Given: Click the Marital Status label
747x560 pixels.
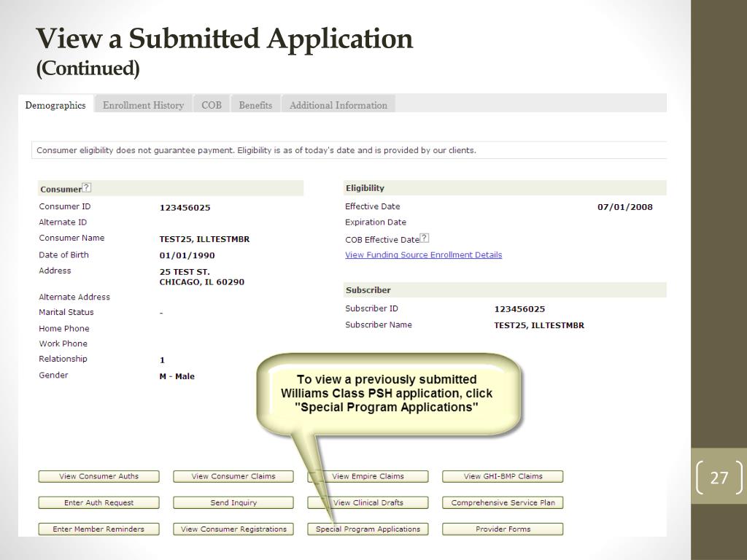Looking at the screenshot, I should 66,312.
